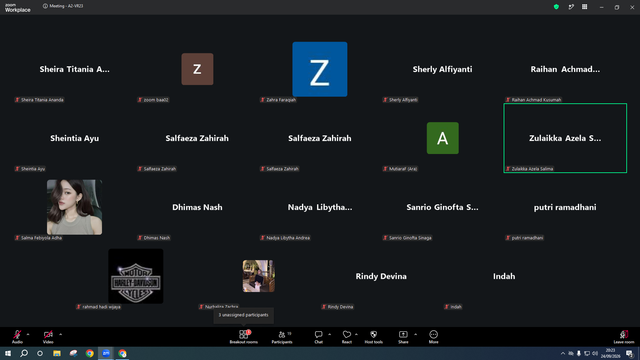Select the brown Z avatar of zoom baa02
The width and height of the screenshot is (640, 360).
pyautogui.click(x=197, y=69)
